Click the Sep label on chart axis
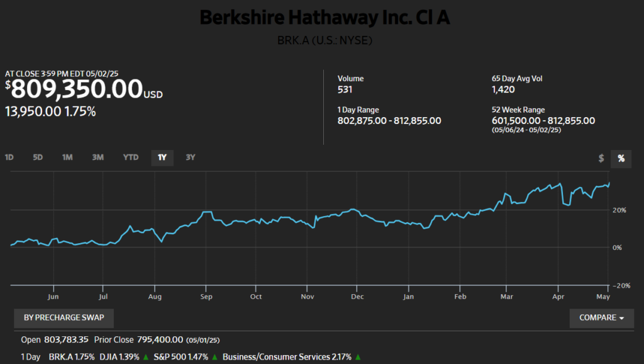Viewport: 644px width, 364px height. 206,297
